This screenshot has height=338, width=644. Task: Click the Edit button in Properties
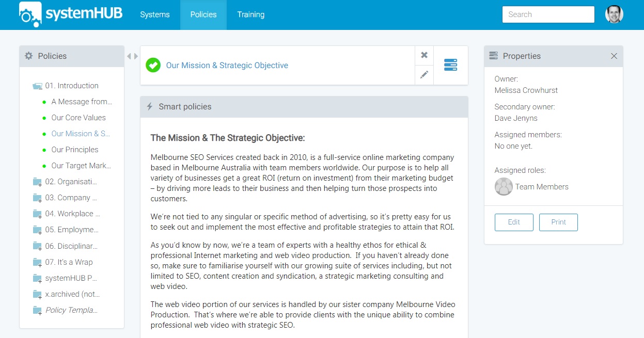(x=514, y=222)
